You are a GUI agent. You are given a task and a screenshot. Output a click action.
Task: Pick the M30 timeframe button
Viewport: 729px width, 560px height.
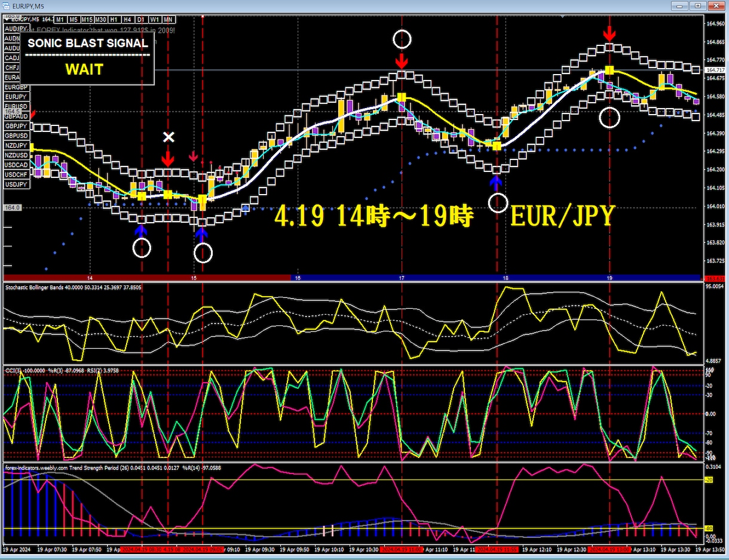pyautogui.click(x=102, y=19)
